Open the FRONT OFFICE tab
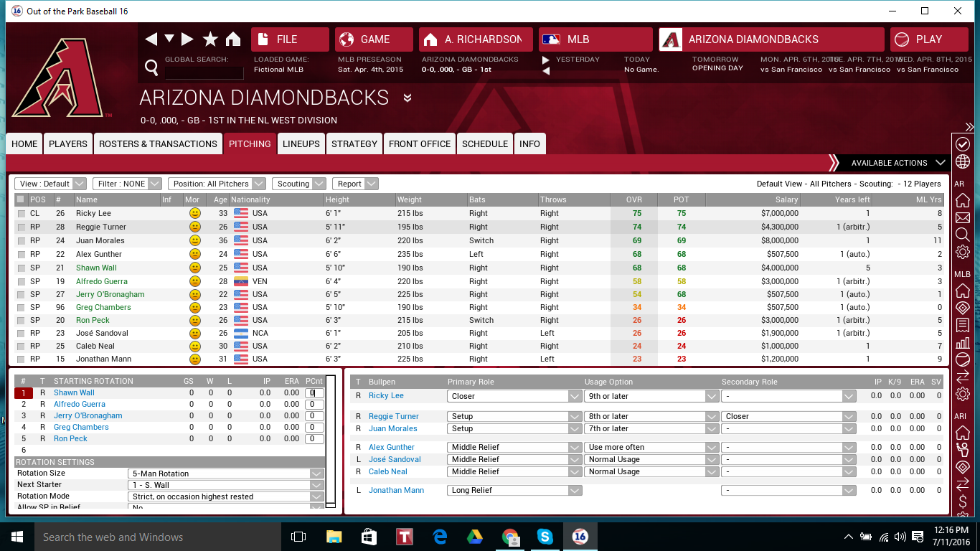This screenshot has width=980, height=551. [419, 143]
